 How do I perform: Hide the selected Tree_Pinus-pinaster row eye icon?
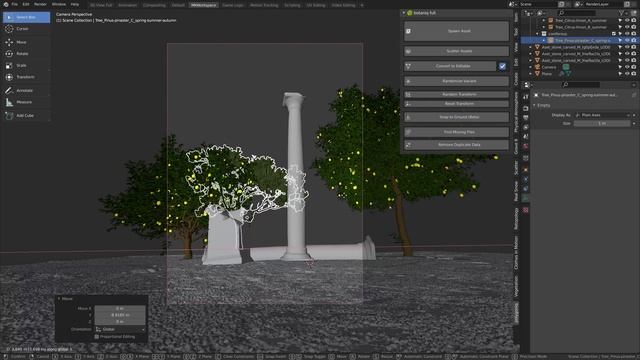(x=627, y=40)
